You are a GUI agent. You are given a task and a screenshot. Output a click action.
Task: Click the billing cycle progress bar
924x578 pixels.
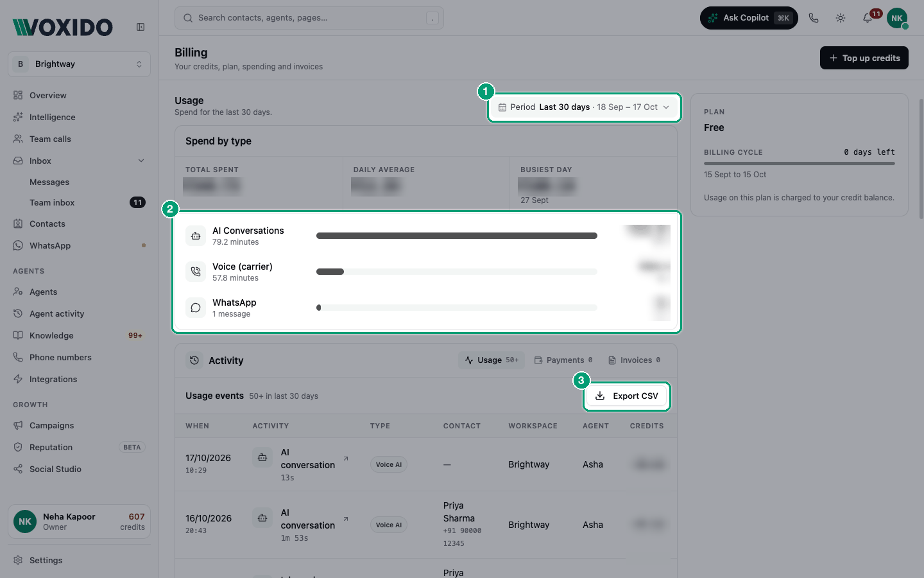tap(800, 163)
